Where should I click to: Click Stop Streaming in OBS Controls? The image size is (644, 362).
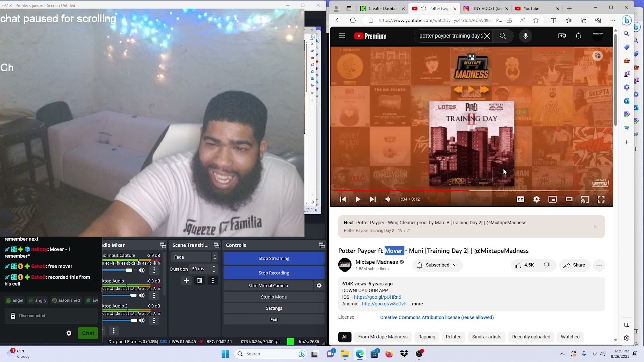274,258
